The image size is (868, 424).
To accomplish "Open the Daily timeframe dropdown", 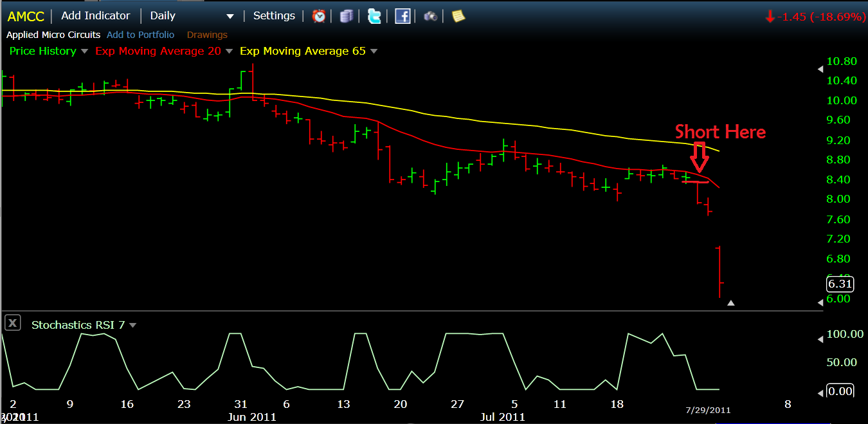I will tap(192, 16).
